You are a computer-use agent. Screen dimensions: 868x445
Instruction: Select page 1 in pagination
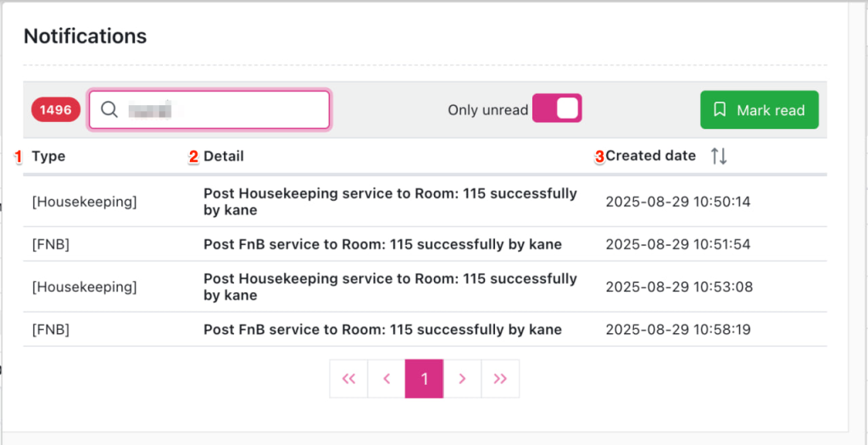424,379
